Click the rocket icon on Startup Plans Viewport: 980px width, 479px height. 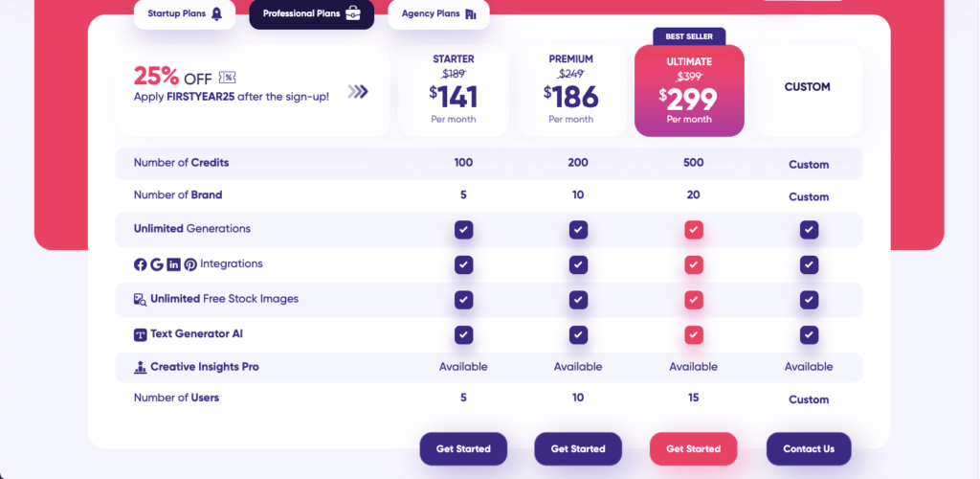(216, 13)
